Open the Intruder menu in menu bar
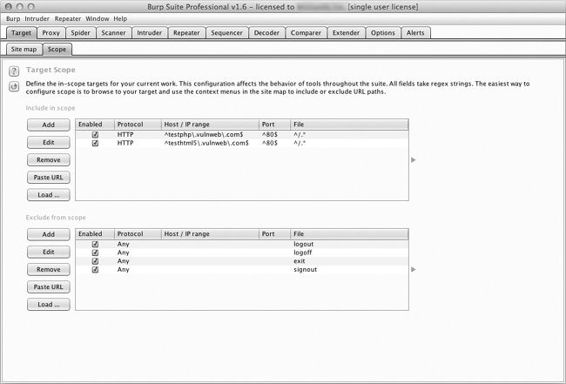 point(37,19)
